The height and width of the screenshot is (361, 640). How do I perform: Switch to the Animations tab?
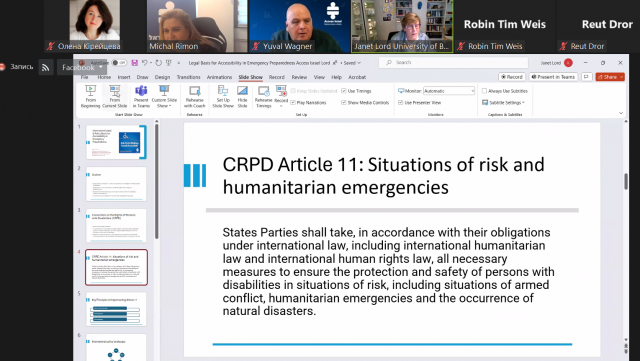pos(220,77)
